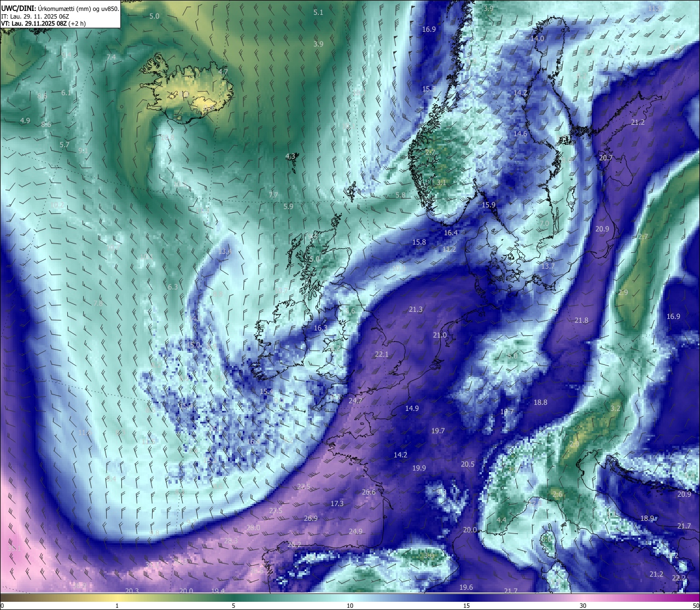Click the 19.9 value over France
The image size is (700, 610).
[x=419, y=468]
